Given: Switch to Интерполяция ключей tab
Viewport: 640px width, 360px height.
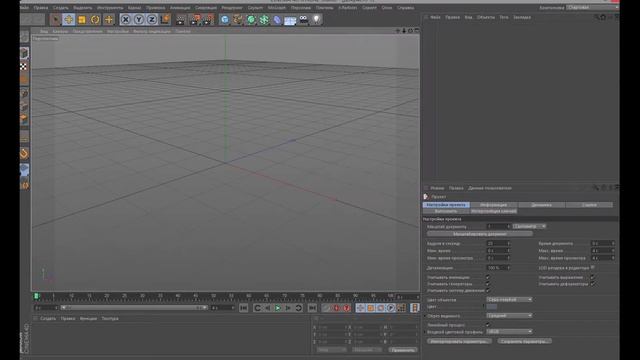Looking at the screenshot, I should pos(493,211).
